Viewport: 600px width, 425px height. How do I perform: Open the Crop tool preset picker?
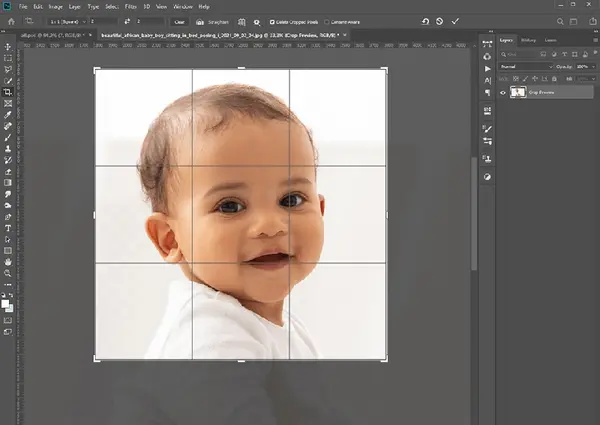[x=29, y=21]
